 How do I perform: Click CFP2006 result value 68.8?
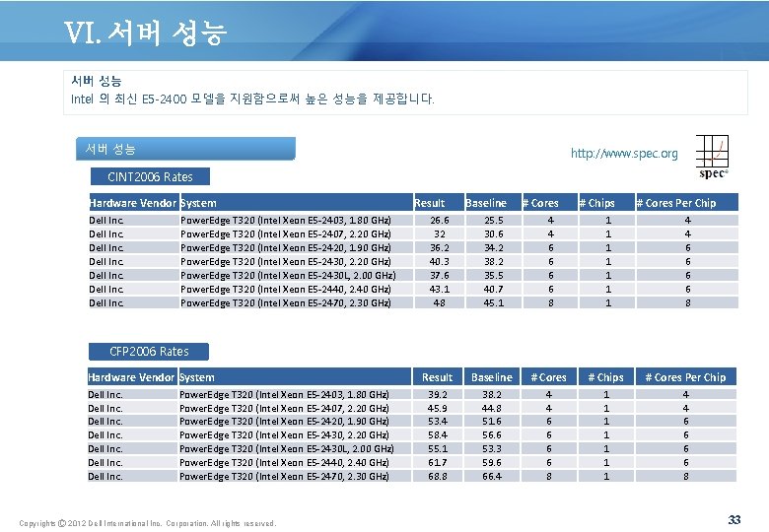[438, 476]
